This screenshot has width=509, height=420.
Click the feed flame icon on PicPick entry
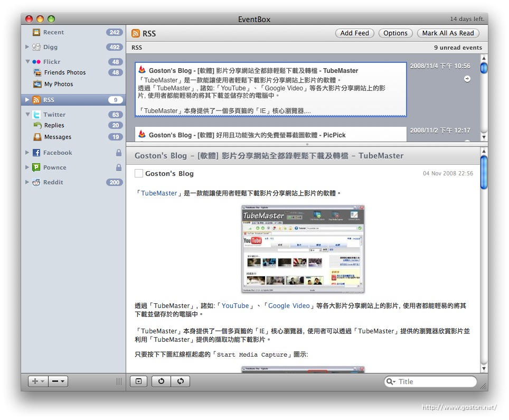pyautogui.click(x=142, y=134)
